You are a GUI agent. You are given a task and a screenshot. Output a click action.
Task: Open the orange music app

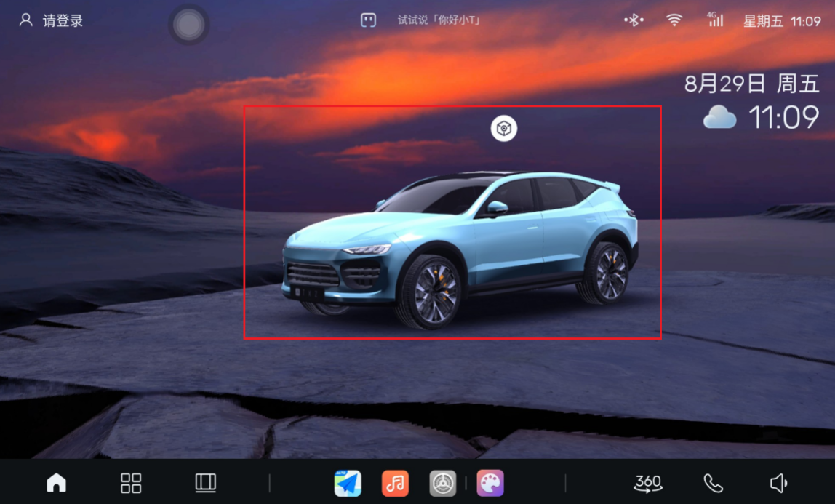395,483
